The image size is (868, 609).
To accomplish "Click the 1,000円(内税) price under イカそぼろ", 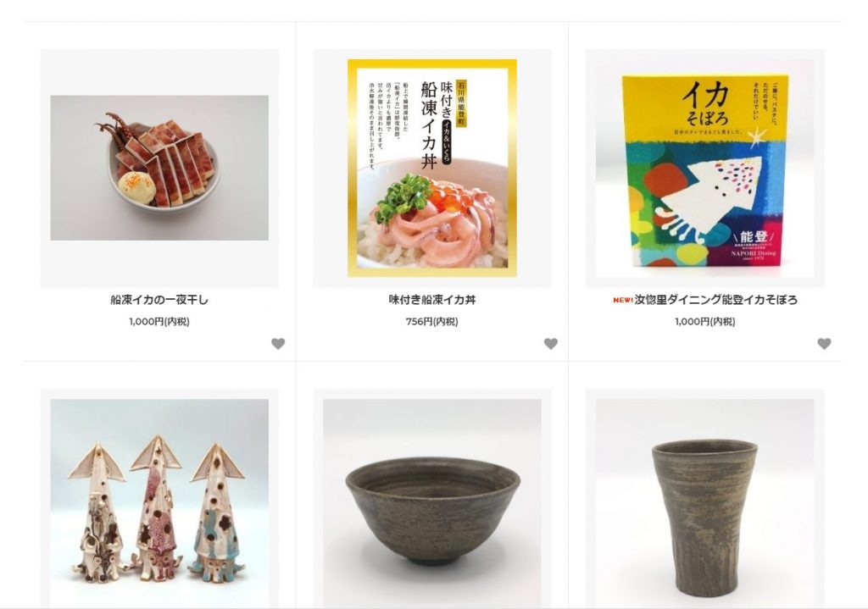I will 704,321.
